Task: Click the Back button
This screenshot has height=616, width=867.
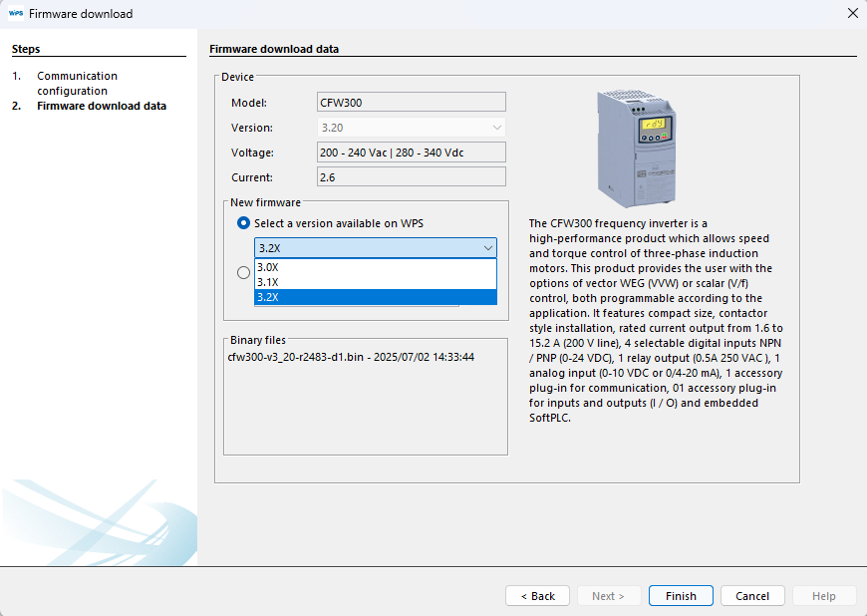Action: pyautogui.click(x=538, y=596)
